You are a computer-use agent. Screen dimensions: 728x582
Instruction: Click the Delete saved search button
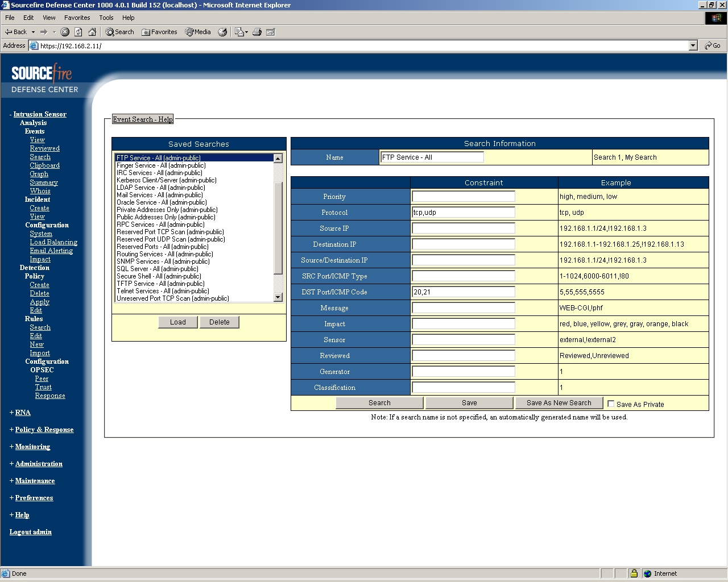point(220,322)
